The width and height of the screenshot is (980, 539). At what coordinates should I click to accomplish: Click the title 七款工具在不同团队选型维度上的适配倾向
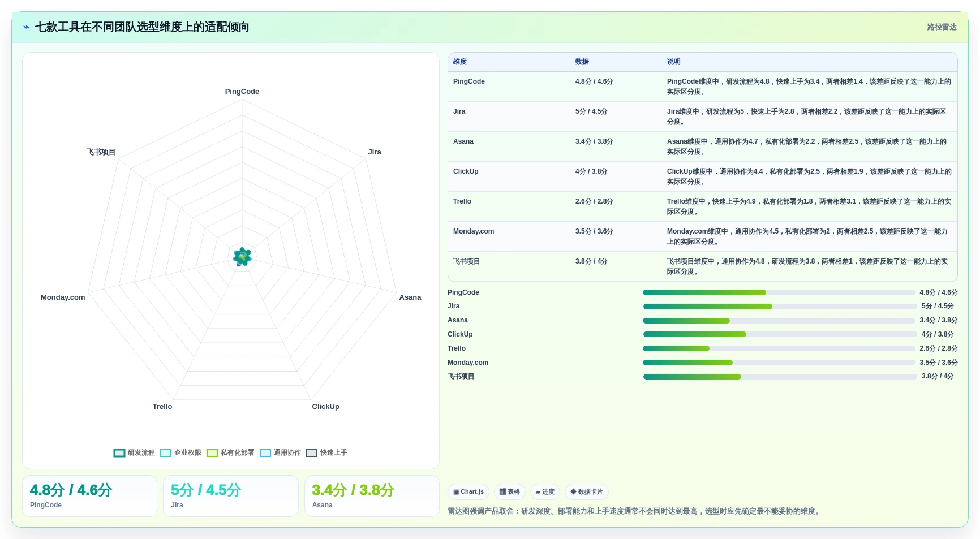coord(142,27)
